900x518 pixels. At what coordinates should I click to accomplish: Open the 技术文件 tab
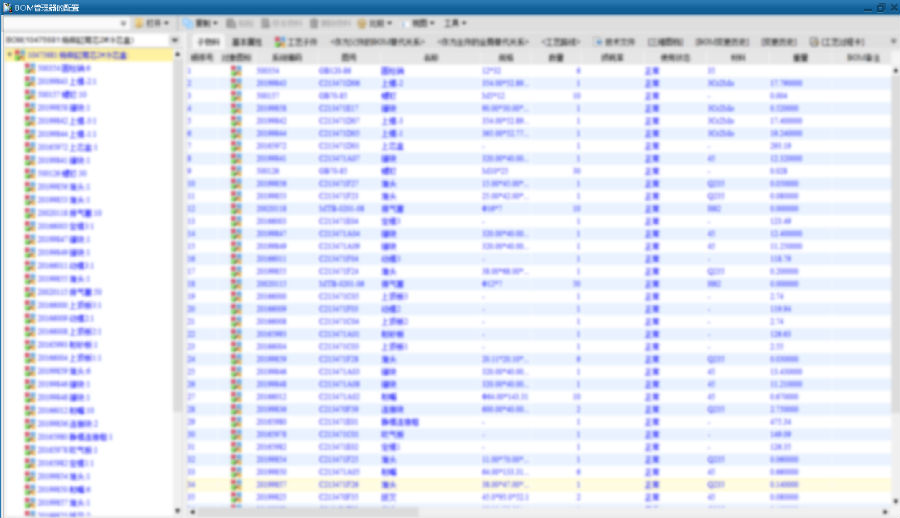pyautogui.click(x=614, y=42)
